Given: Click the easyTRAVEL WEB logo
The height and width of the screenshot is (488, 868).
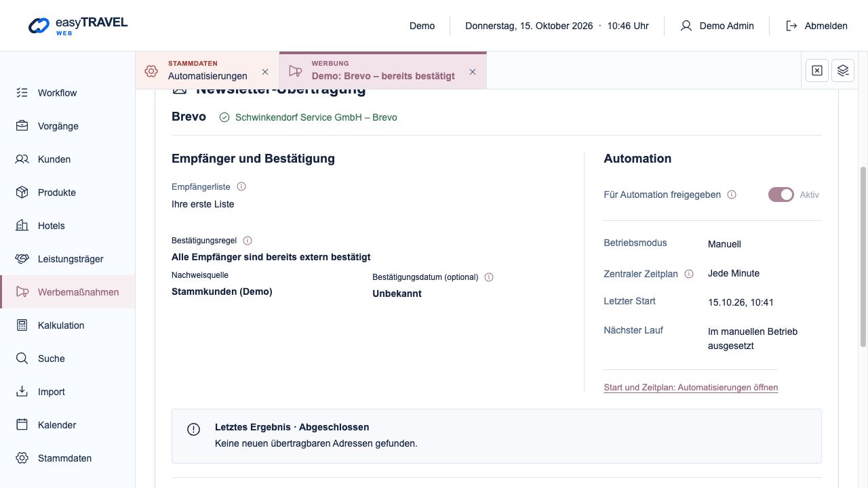Looking at the screenshot, I should (78, 26).
